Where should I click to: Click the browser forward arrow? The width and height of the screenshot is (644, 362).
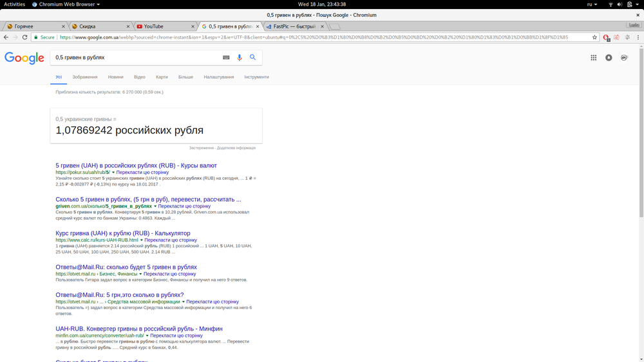point(15,37)
